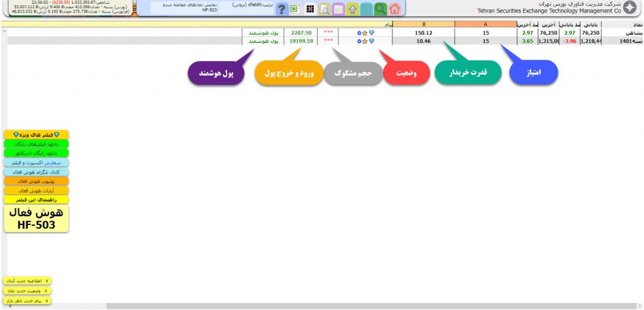Click the 15 score in the پشاهن row
This screenshot has height=310, width=644.
pos(486,33)
